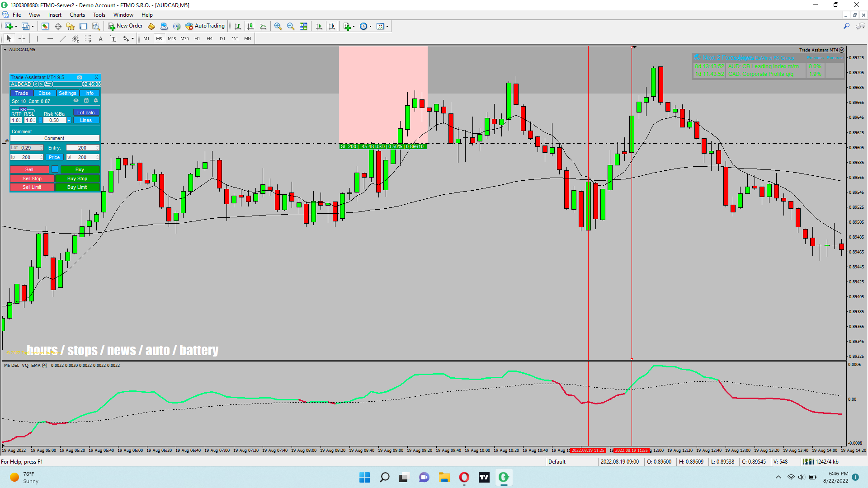868x488 pixels.
Task: Select the Fibonacci retracement tool
Action: coord(88,39)
